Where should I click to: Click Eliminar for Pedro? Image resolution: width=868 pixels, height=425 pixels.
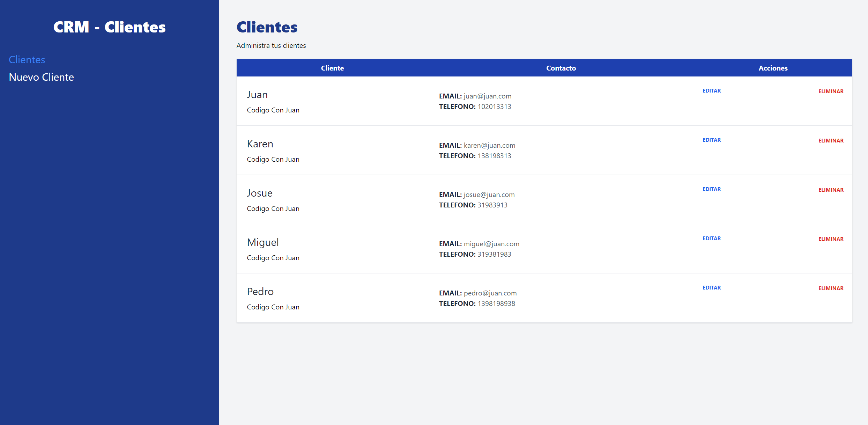[831, 288]
